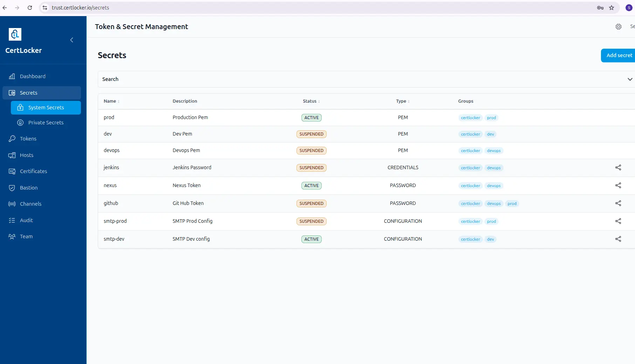Go back with browser back arrow

[5, 8]
